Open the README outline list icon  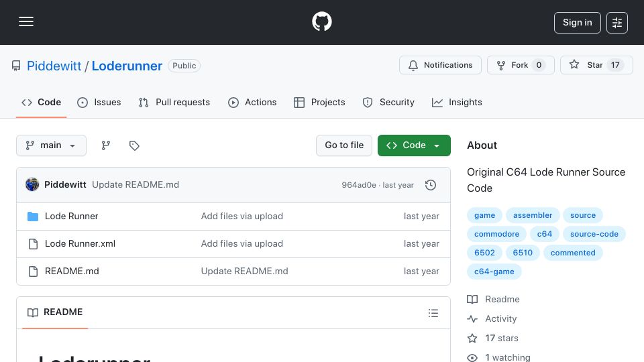coord(433,313)
